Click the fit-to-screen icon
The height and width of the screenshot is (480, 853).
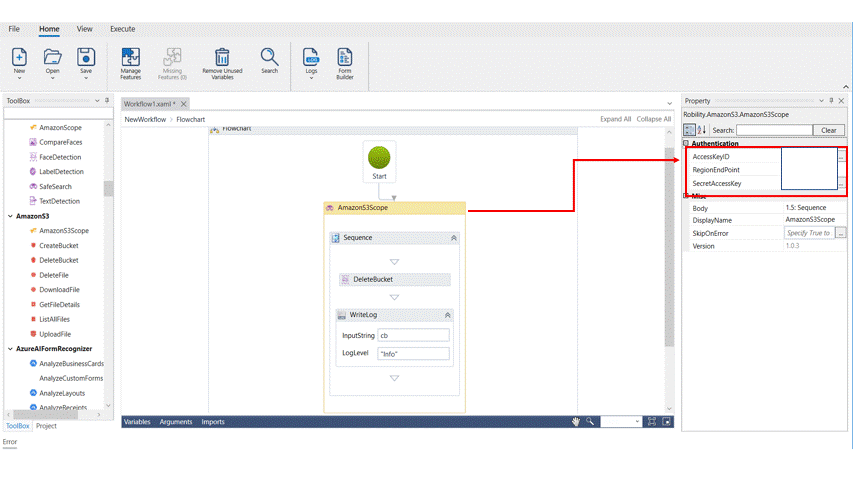(x=652, y=422)
